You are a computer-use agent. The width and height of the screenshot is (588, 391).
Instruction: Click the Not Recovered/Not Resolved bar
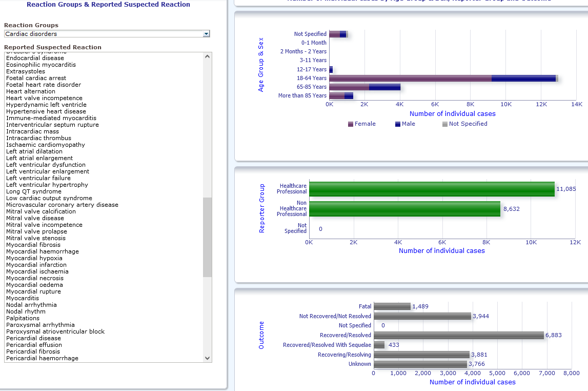pyautogui.click(x=422, y=316)
